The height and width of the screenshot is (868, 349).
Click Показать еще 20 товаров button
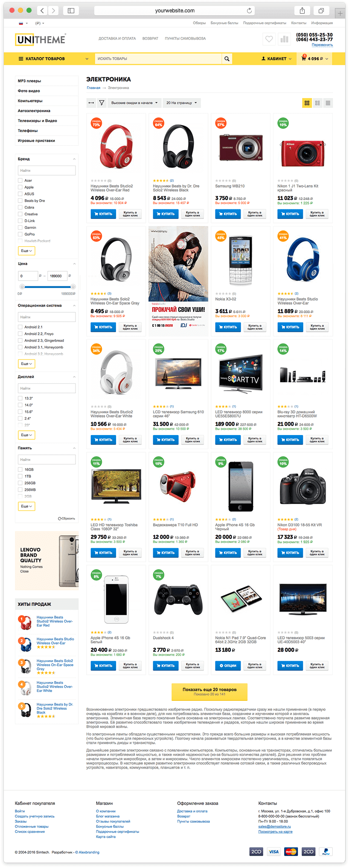pos(209,691)
